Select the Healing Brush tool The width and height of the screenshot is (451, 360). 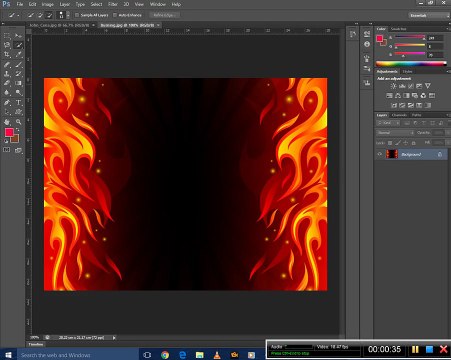[7, 65]
